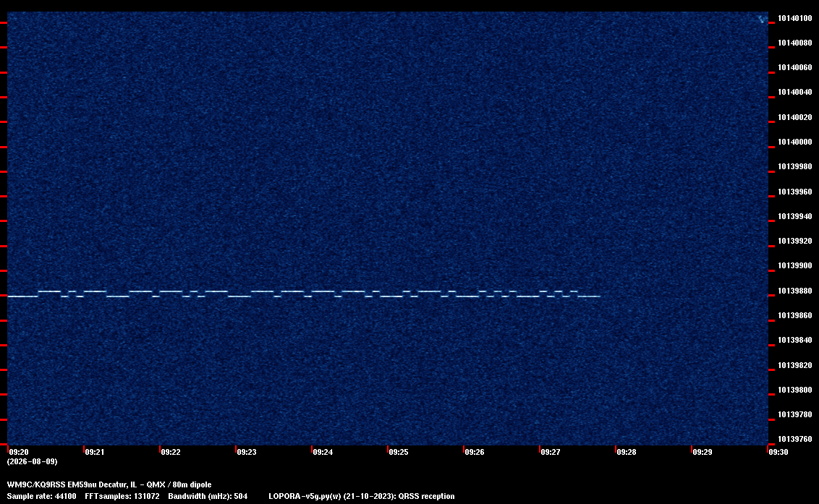Click the 10140040 frequency label
The height and width of the screenshot is (504, 819).
tap(794, 92)
